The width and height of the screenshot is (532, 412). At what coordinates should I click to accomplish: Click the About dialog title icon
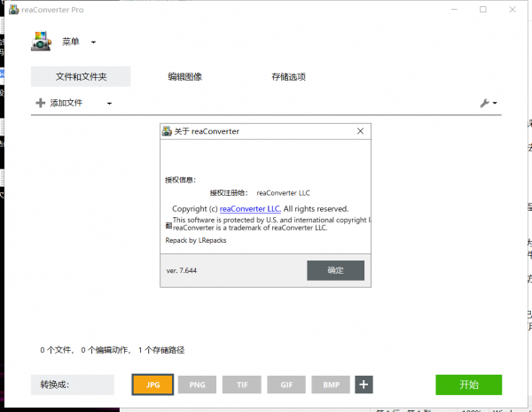coord(167,131)
